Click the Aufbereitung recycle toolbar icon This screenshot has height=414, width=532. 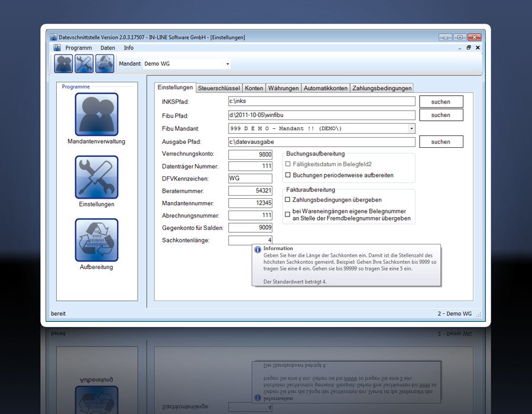(105, 63)
